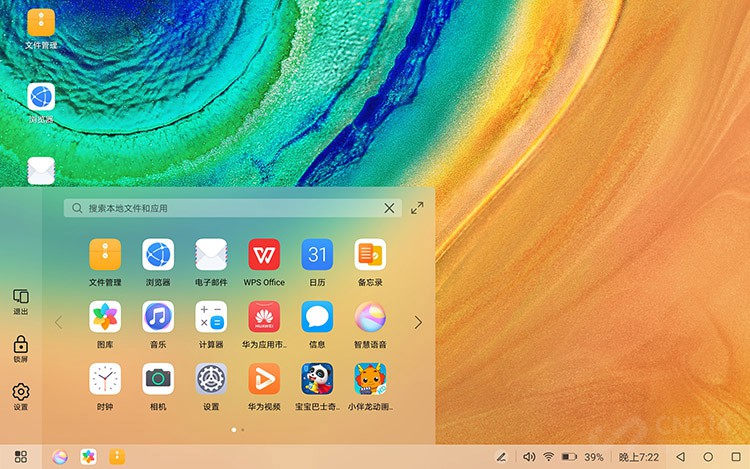
Task: Toggle the start menu launcher button
Action: [x=20, y=457]
